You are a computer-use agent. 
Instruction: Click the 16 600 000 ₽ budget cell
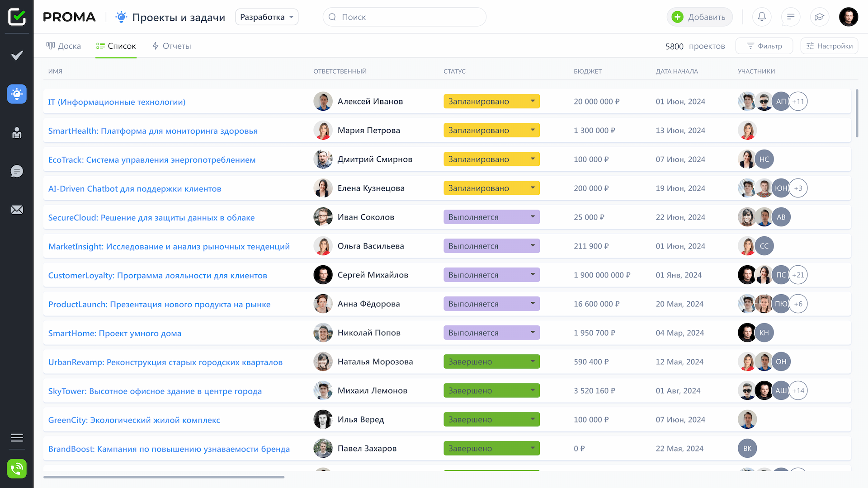pos(596,304)
